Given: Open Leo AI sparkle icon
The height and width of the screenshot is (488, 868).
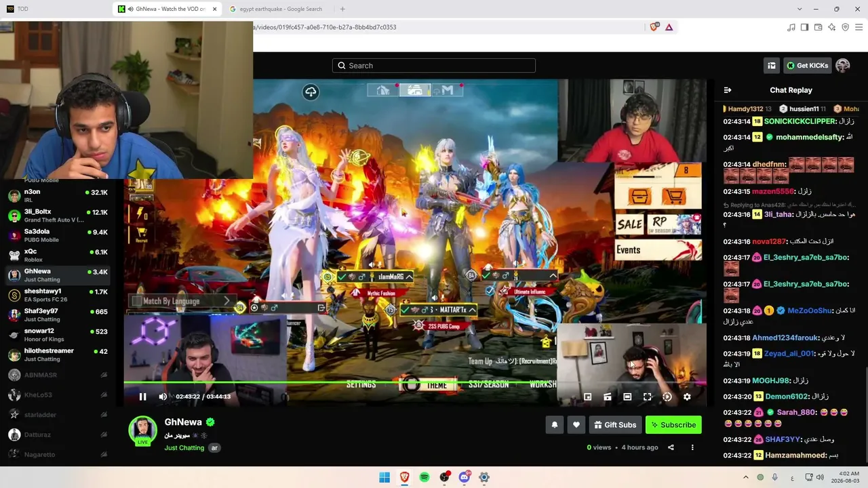Looking at the screenshot, I should pos(831,27).
